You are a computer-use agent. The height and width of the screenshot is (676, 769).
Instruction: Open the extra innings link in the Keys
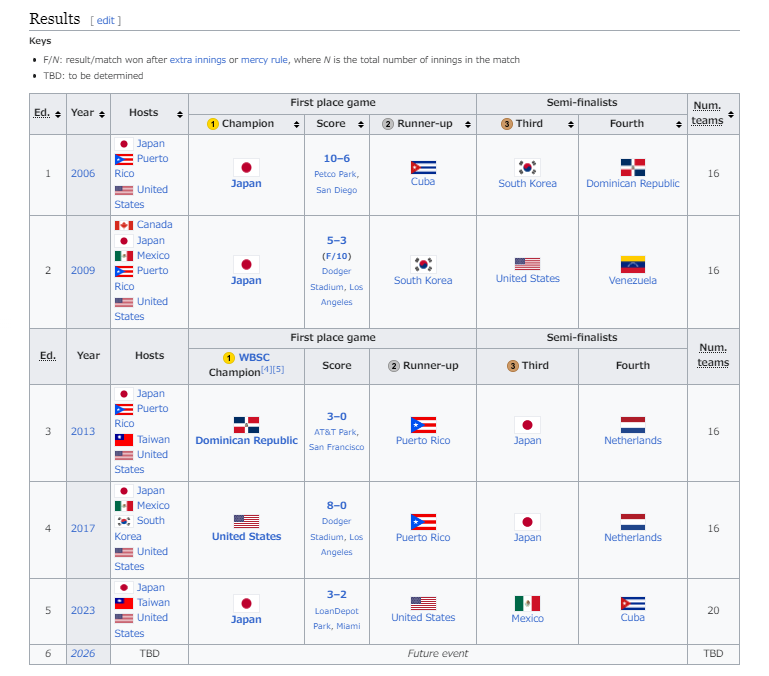[197, 60]
